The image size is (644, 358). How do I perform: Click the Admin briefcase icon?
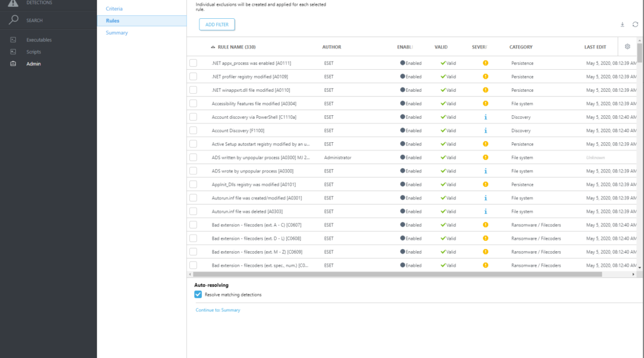[13, 64]
